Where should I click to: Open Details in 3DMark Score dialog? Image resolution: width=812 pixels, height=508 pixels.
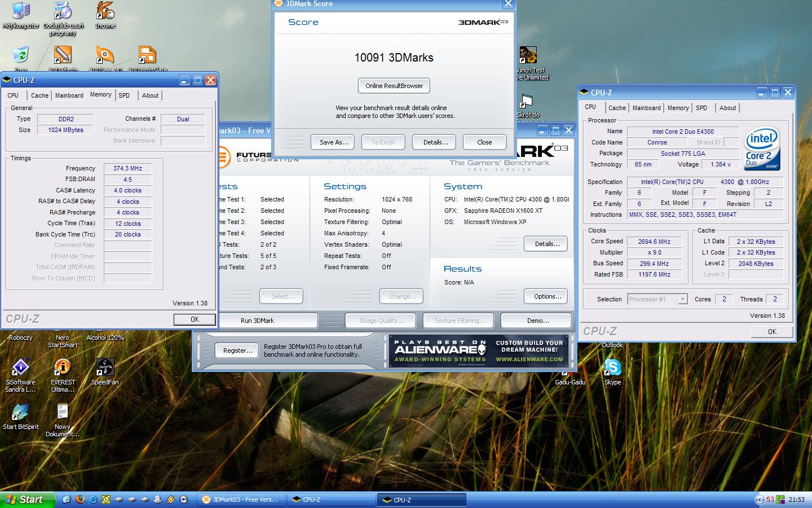coord(434,142)
